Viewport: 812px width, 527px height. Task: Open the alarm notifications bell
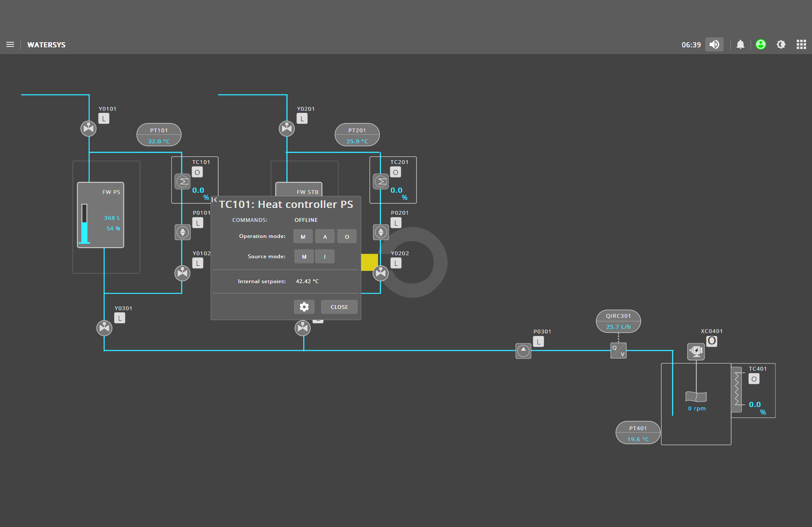pyautogui.click(x=740, y=44)
